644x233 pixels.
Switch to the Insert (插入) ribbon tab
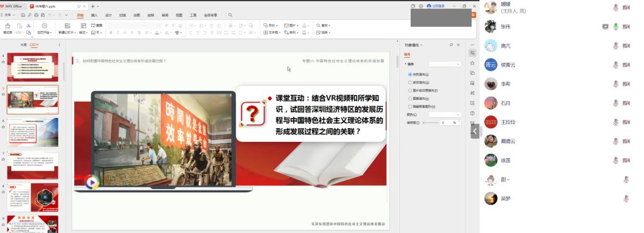click(94, 15)
